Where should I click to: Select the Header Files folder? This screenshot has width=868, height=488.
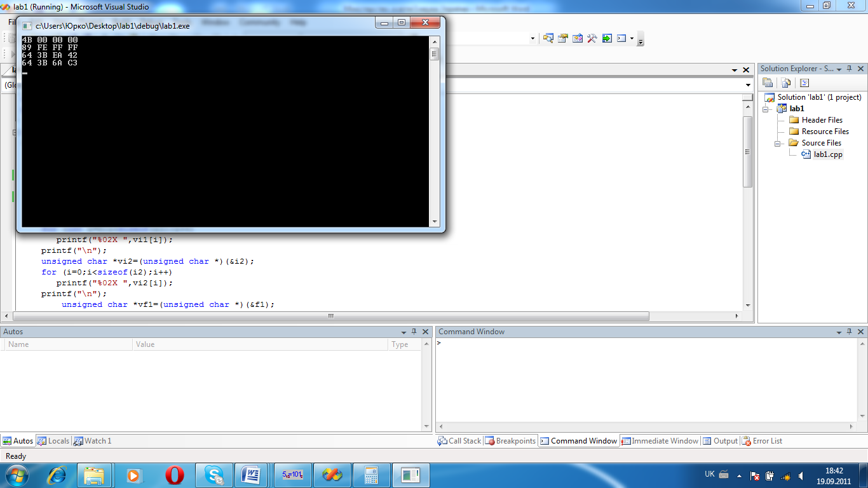pos(822,120)
